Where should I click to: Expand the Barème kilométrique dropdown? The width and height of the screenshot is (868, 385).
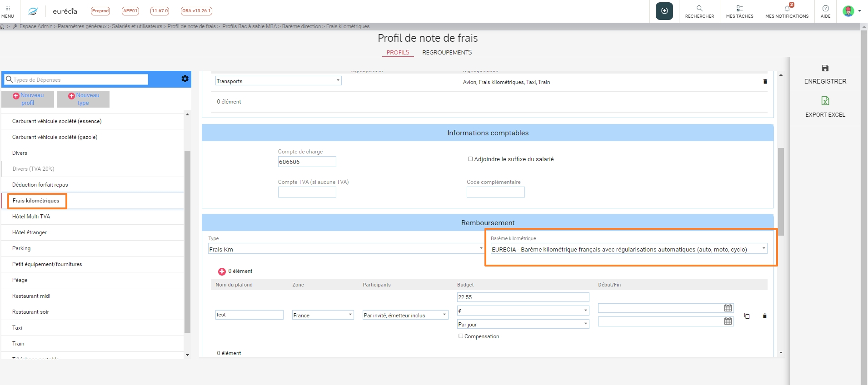point(629,249)
